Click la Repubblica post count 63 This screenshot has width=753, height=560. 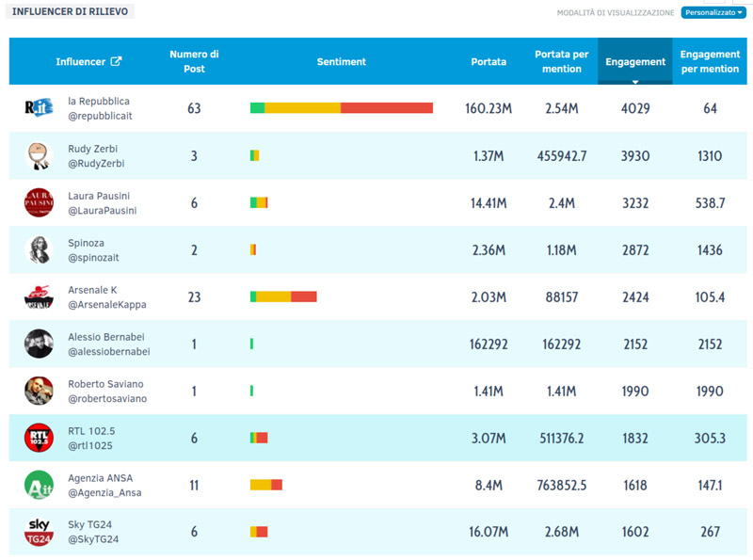point(194,108)
